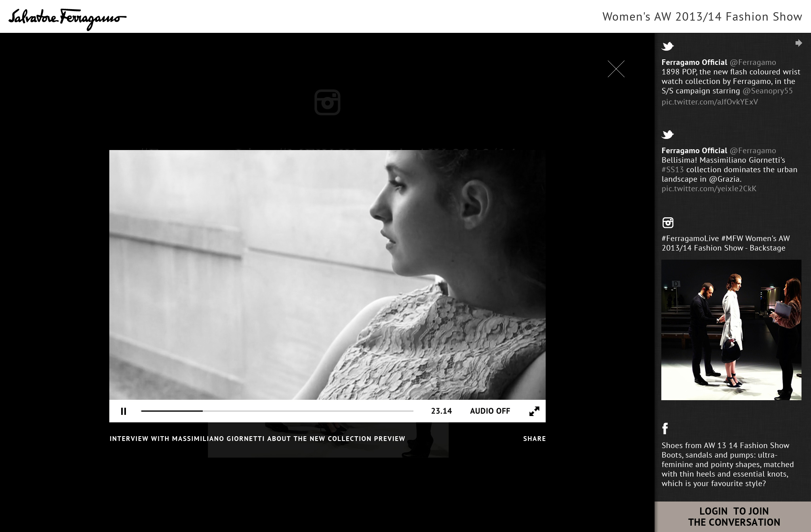
Task: Click the sidebar Facebook icon
Action: [x=665, y=428]
